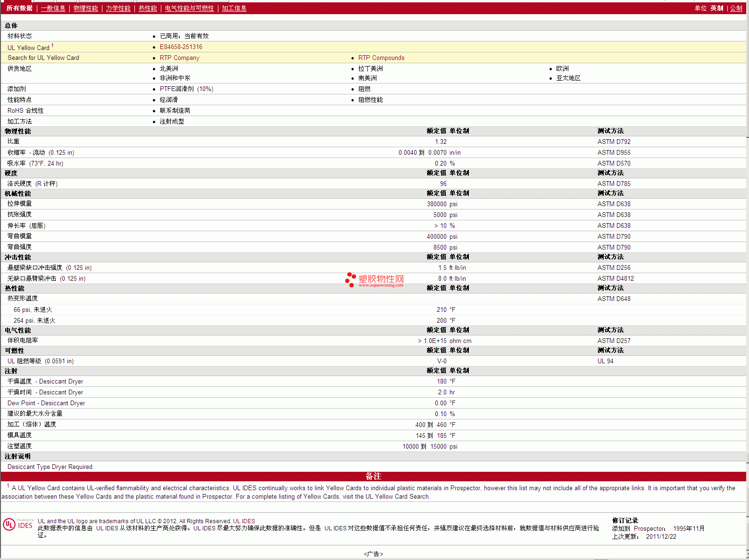Open yellow card number E84658-251316
749x560 pixels.
pos(181,47)
